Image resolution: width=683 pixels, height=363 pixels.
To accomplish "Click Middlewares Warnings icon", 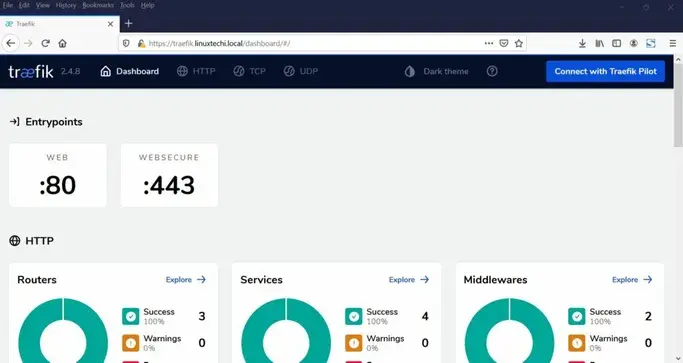I will pyautogui.click(x=577, y=343).
